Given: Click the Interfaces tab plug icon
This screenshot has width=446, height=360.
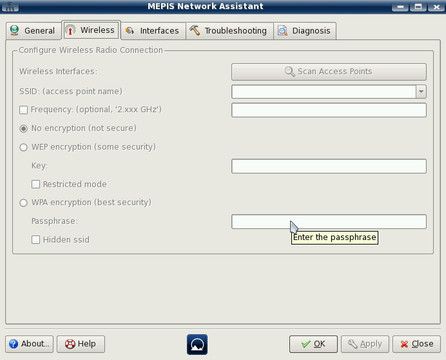Looking at the screenshot, I should point(130,31).
